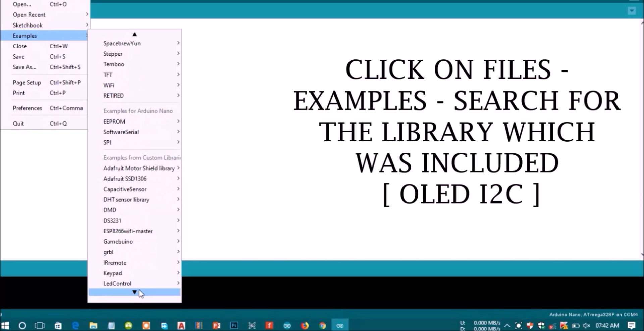Click the Windows Start button
This screenshot has height=331, width=644.
5,325
